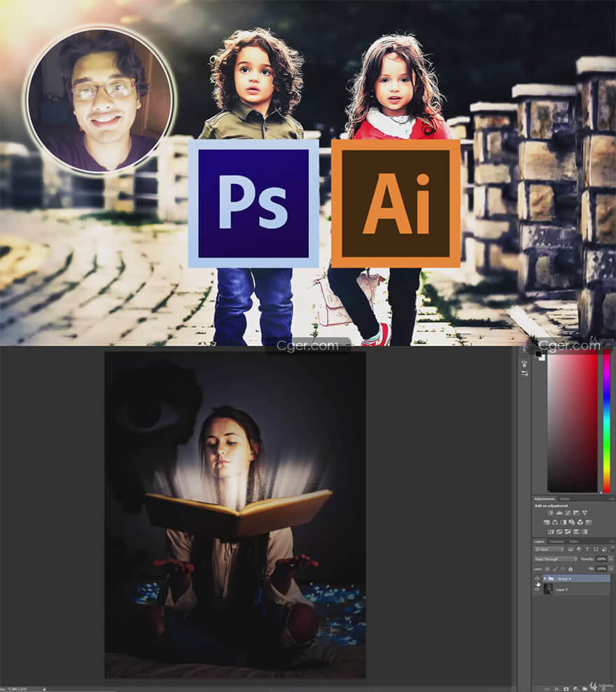Click the background color swatch
Screen dimensions: 616x692
pyautogui.click(x=542, y=358)
